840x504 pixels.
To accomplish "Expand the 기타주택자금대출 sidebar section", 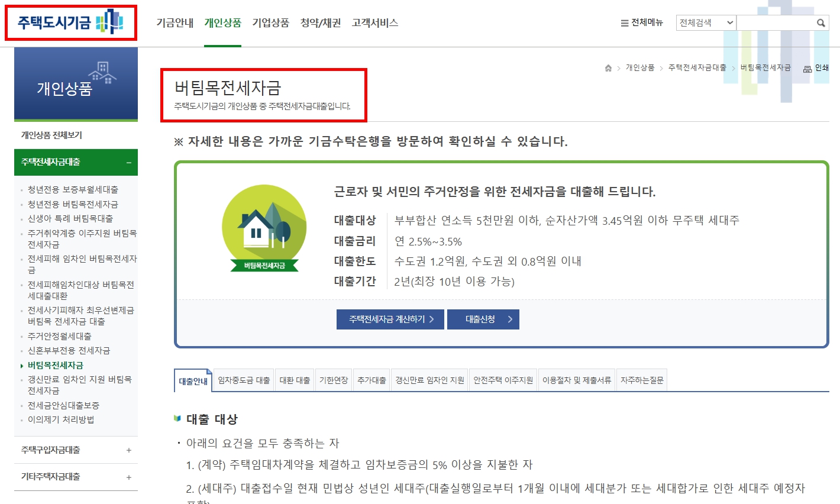I will [76, 477].
